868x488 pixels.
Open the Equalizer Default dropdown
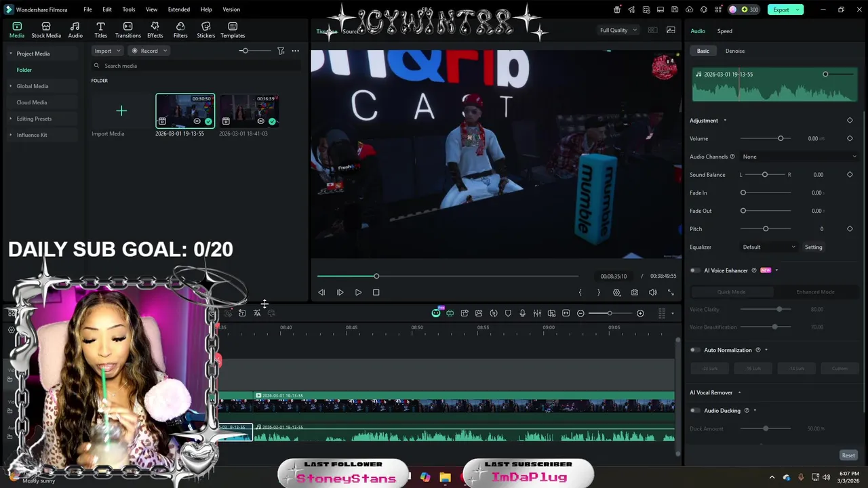click(x=768, y=247)
